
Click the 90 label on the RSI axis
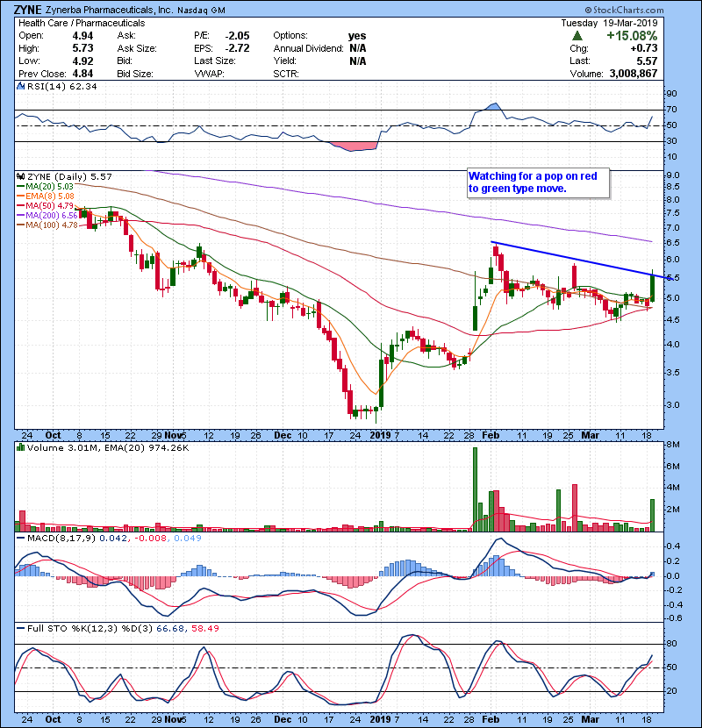(x=671, y=93)
